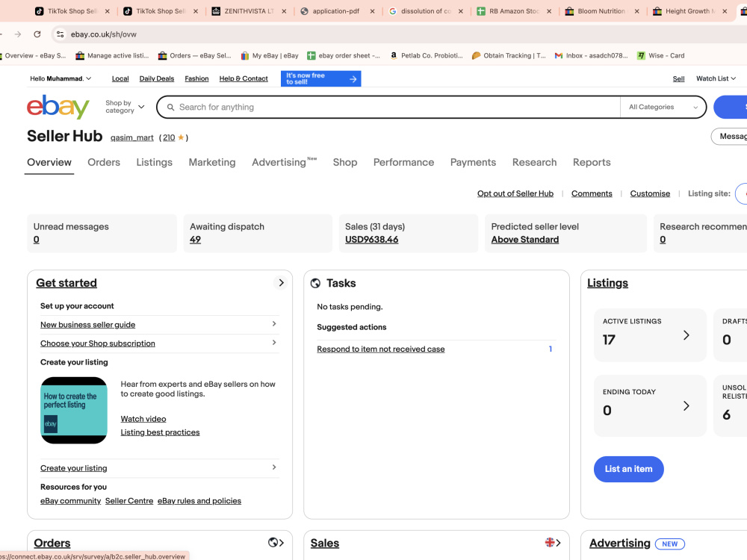747x560 pixels.
Task: Open Petlab Co. Probiotic Amazon bookmark
Action: tap(427, 56)
